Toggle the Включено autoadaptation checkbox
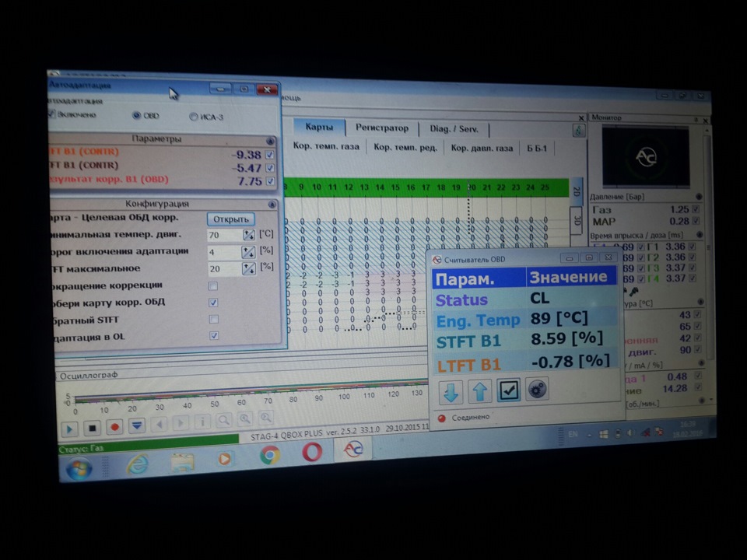 51,114
